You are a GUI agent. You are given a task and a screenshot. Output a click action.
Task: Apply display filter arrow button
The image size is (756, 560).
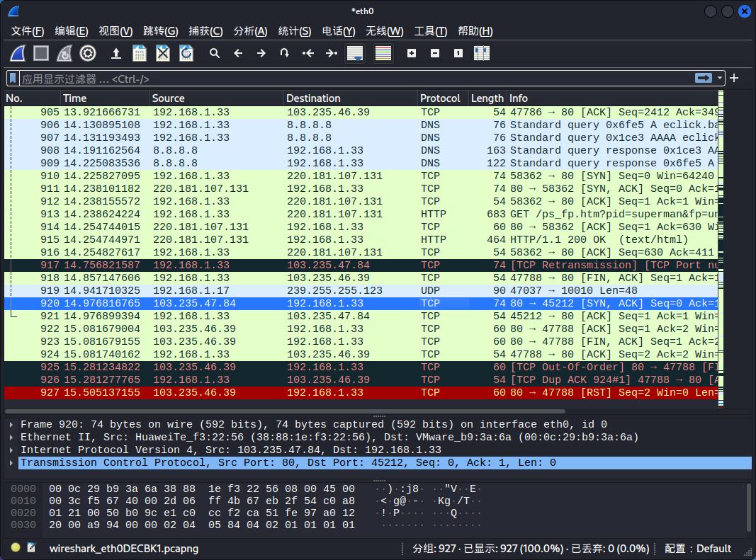[704, 78]
